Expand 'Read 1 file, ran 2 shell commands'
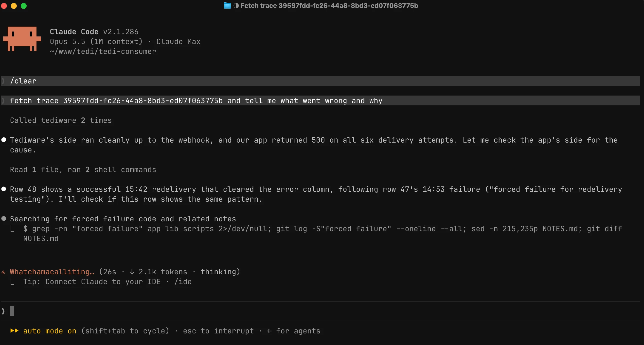This screenshot has width=644, height=345. tap(83, 170)
